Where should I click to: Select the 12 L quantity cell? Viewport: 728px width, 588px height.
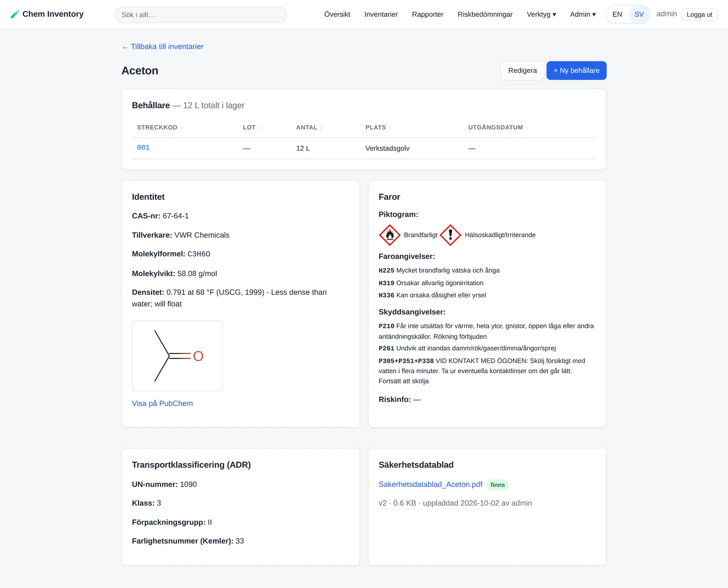[x=303, y=148]
